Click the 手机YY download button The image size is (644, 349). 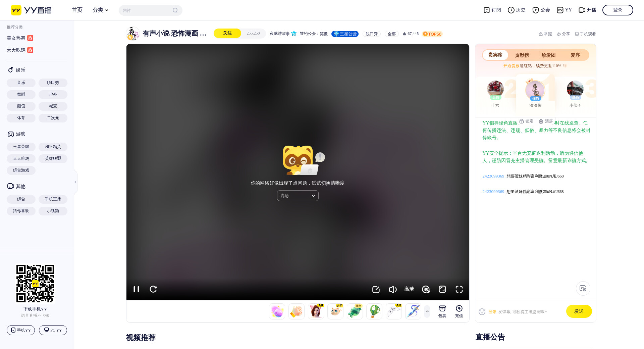coord(21,330)
